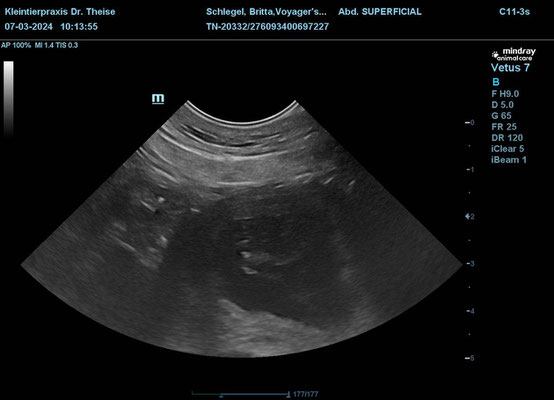Click the mindray animal care logo
The width and height of the screenshot is (554, 400).
[514, 54]
